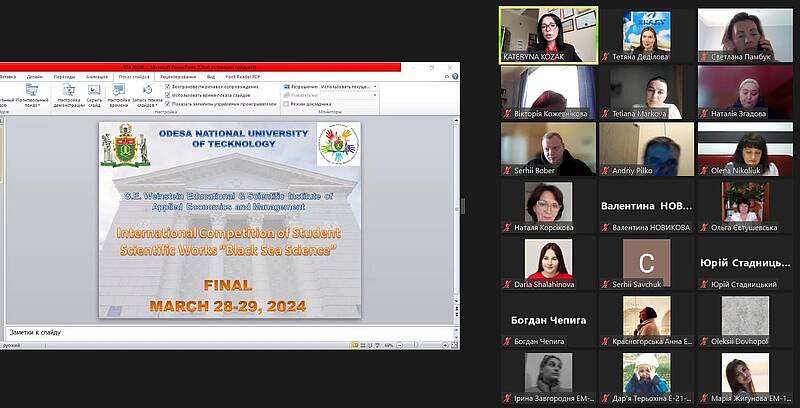Select Daria Shalahinova's participant tile
800x408 pixels.
(x=548, y=263)
